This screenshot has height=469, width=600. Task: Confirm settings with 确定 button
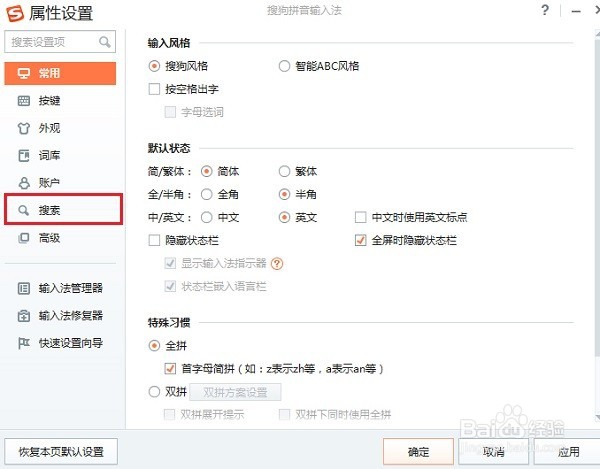pos(418,452)
